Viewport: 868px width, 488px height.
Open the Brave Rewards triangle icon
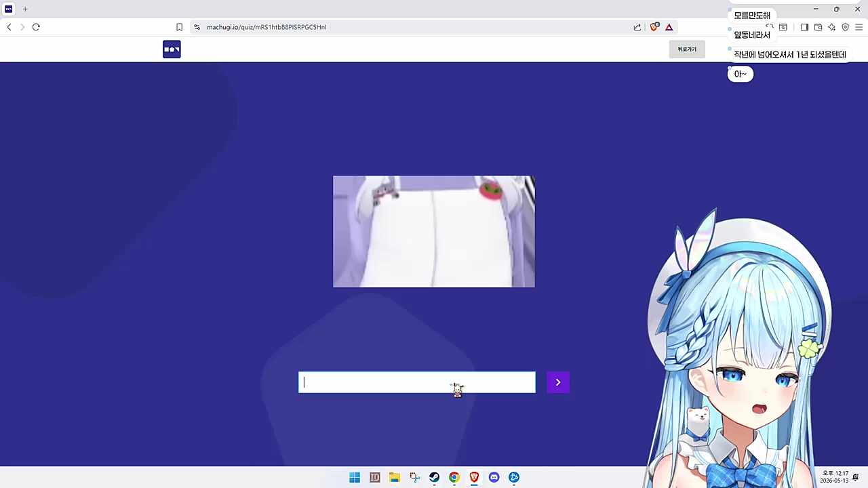pyautogui.click(x=669, y=27)
